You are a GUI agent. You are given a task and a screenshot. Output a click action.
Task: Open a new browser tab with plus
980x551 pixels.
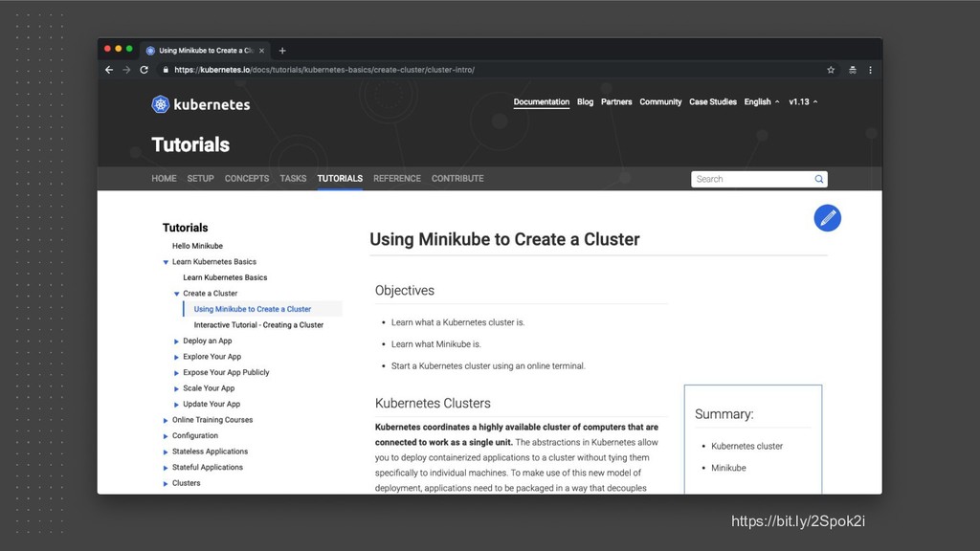(x=282, y=51)
